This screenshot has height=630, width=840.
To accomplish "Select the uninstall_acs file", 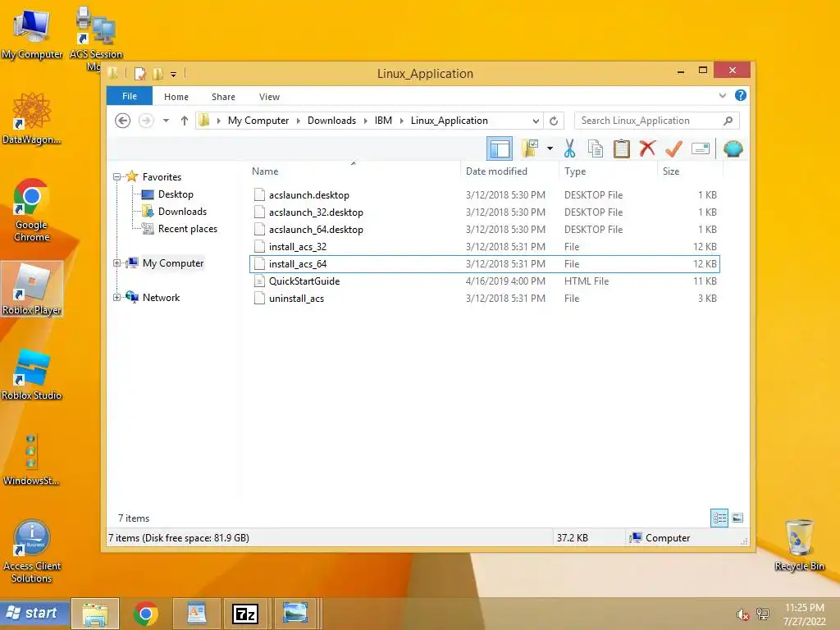I will click(485, 299).
